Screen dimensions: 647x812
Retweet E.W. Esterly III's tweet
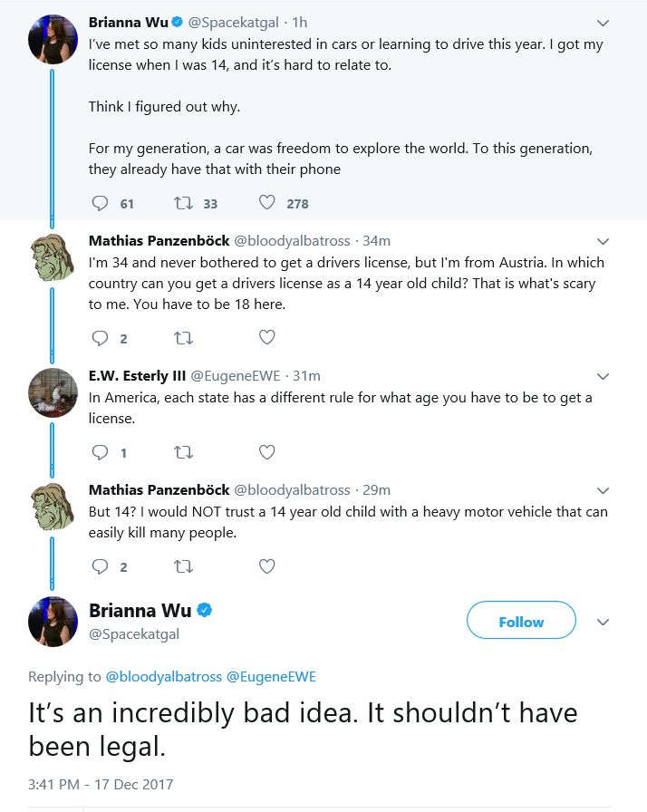183,452
